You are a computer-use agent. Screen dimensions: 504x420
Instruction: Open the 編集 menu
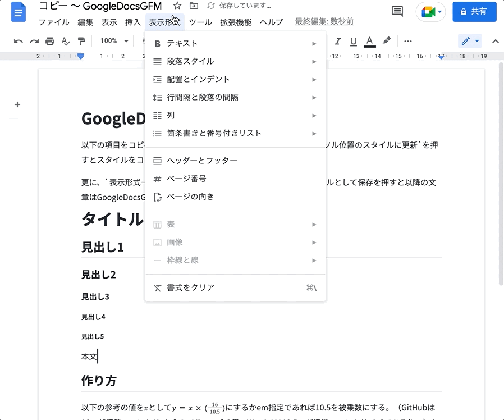[85, 22]
